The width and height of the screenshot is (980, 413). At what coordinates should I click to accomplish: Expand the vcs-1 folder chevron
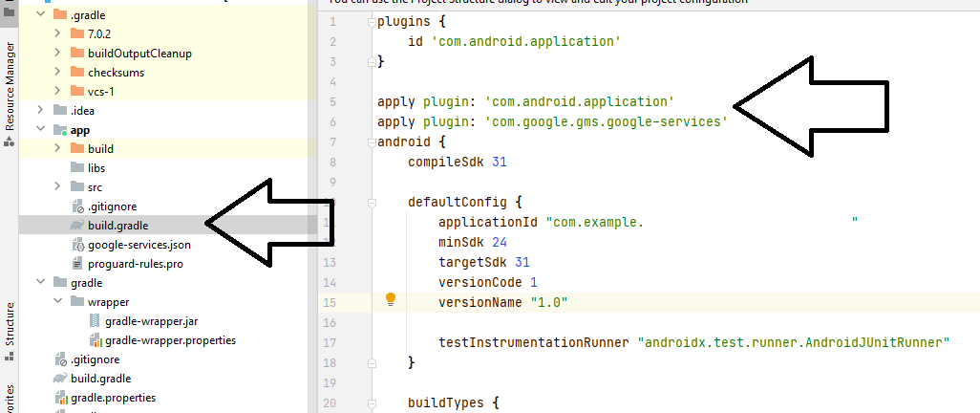click(x=57, y=92)
